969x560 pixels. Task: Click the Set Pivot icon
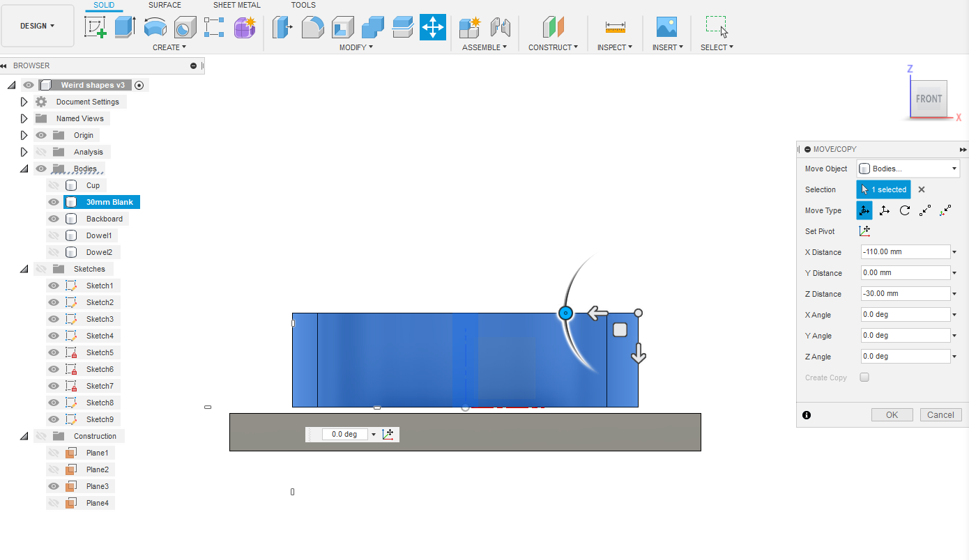click(865, 231)
